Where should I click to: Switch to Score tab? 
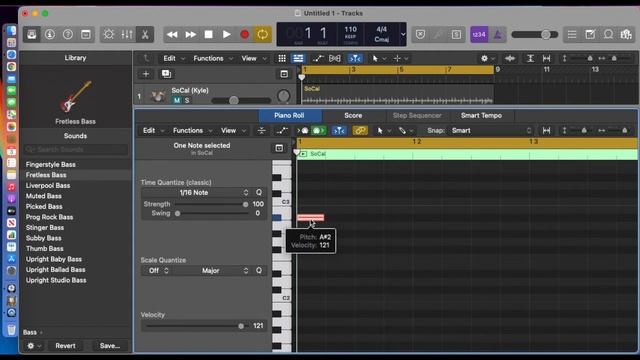pyautogui.click(x=353, y=116)
